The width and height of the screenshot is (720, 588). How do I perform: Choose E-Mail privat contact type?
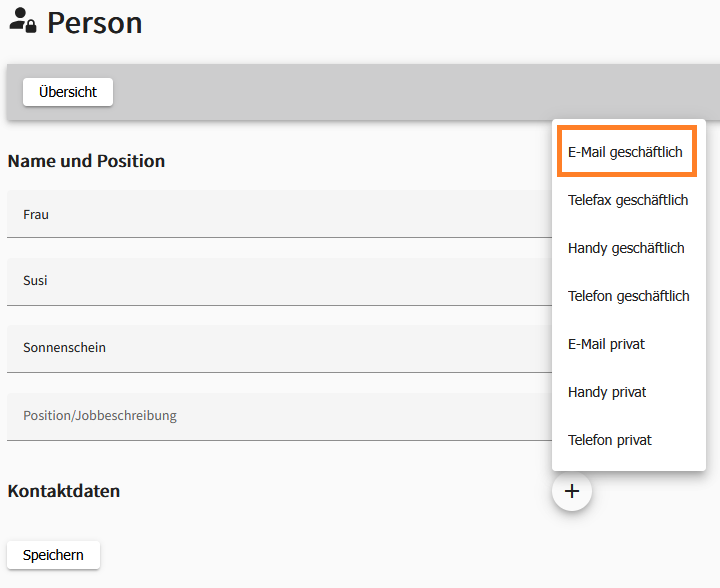tap(606, 344)
